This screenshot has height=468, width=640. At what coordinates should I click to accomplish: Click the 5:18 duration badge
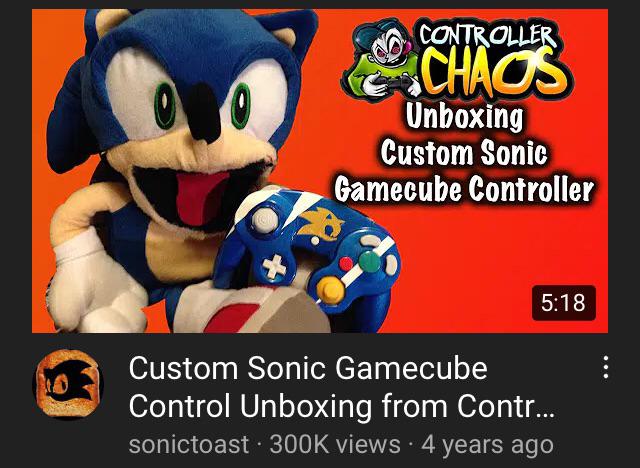564,303
